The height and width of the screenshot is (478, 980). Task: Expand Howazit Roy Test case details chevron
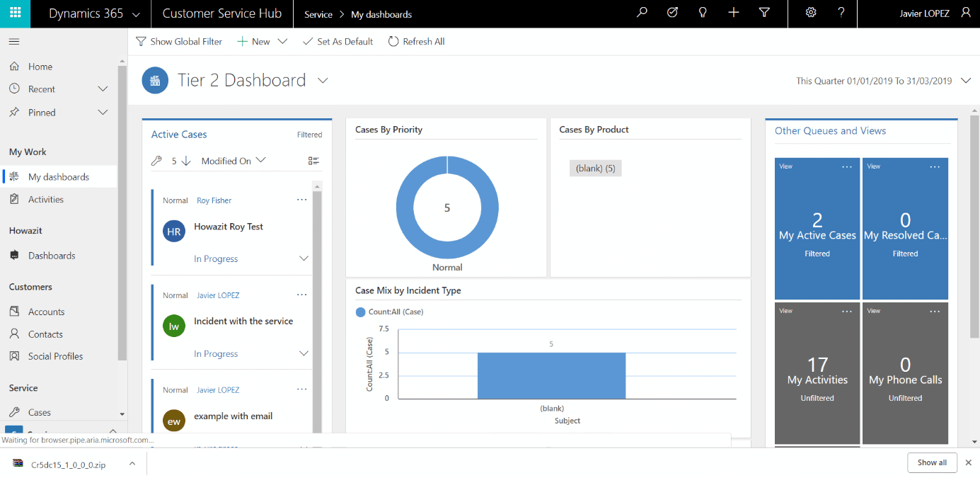304,258
